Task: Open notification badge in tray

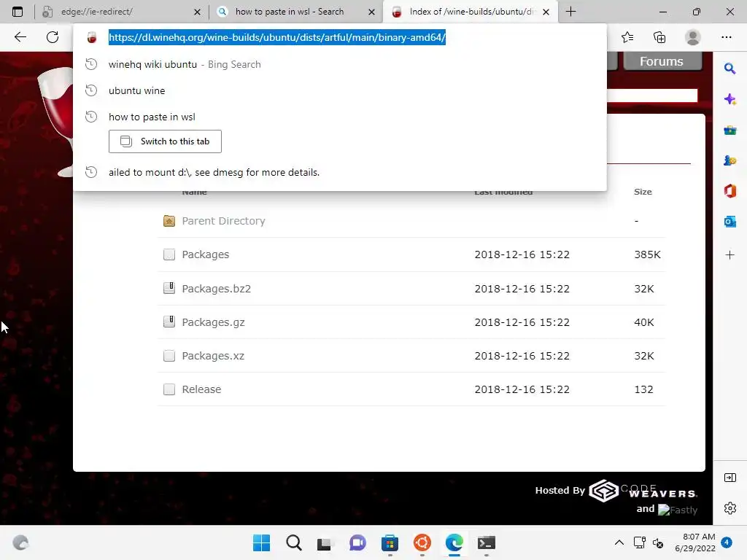Action: point(727,542)
